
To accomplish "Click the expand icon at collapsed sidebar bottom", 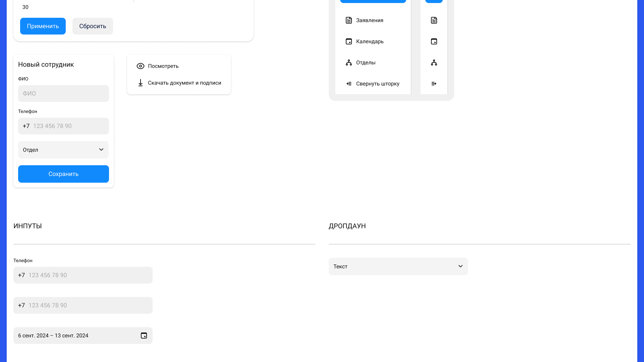I will pos(434,83).
